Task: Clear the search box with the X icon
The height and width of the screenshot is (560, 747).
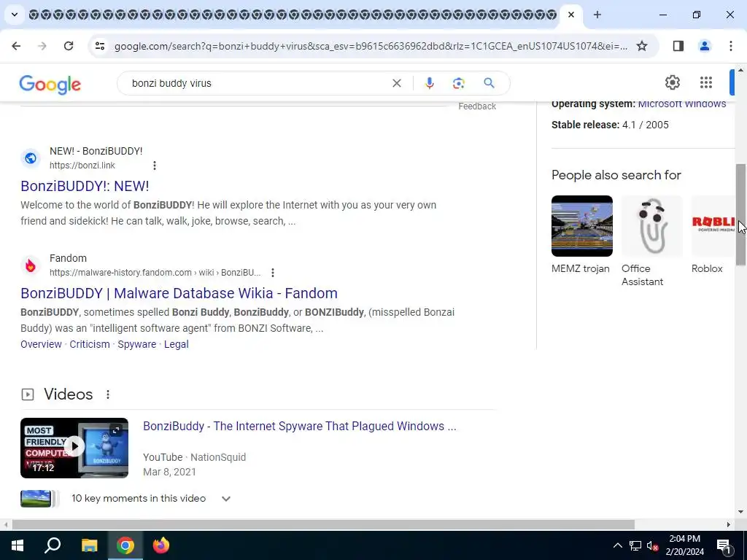Action: pos(396,83)
